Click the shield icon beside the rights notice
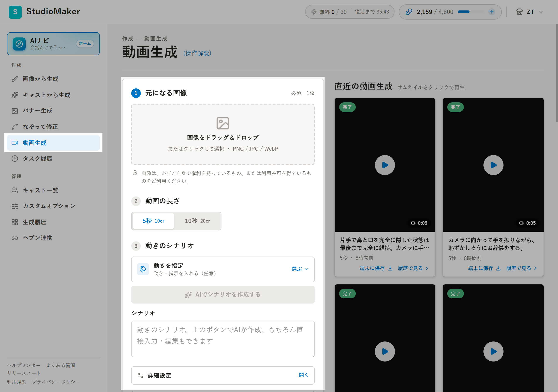 pyautogui.click(x=135, y=173)
